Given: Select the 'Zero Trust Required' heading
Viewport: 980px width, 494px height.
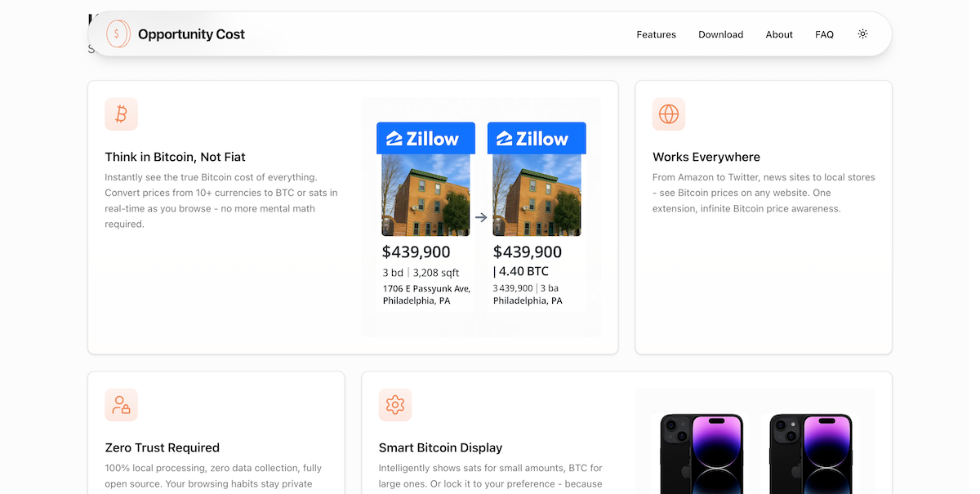Looking at the screenshot, I should coord(163,447).
